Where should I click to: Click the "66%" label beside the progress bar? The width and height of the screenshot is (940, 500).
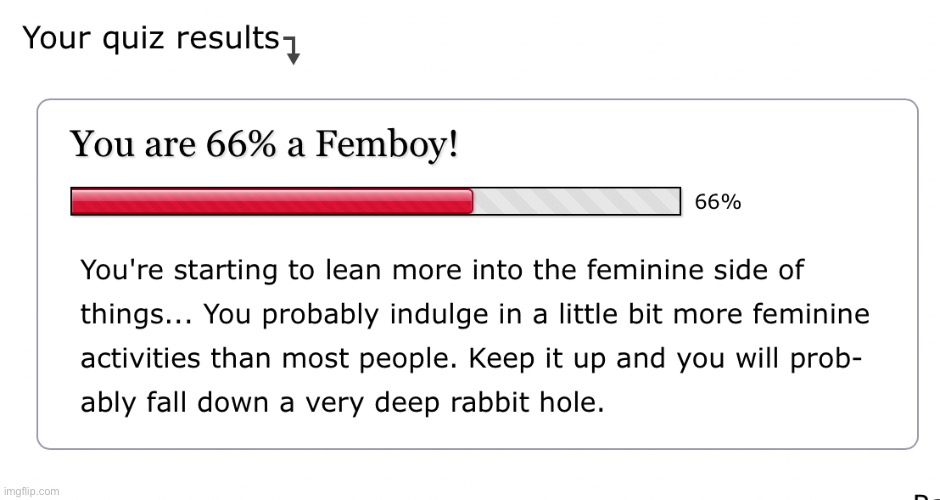coord(718,202)
